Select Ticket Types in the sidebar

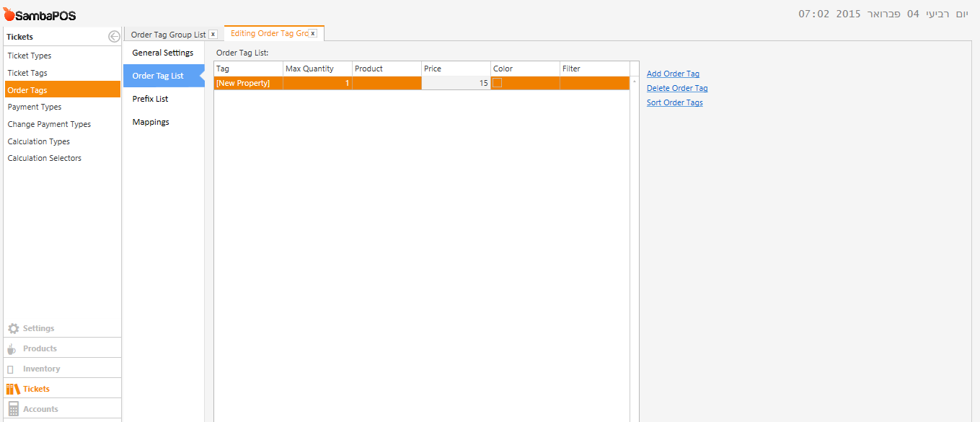coord(30,56)
